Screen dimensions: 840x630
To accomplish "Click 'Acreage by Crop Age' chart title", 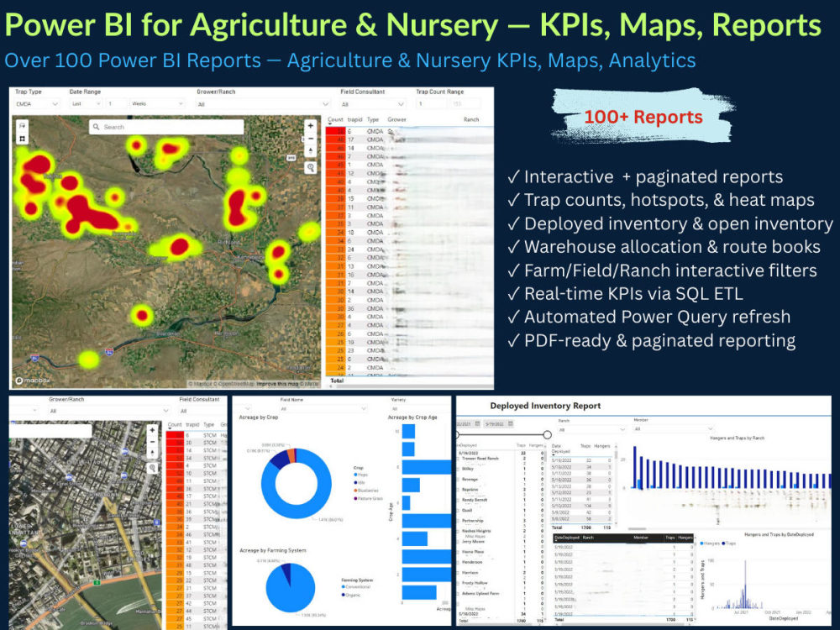I will coord(412,417).
